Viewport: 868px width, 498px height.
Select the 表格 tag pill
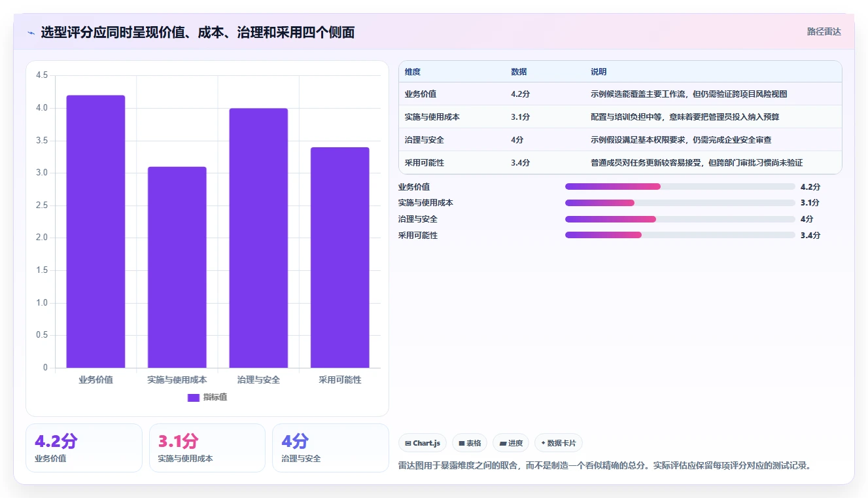pos(470,443)
